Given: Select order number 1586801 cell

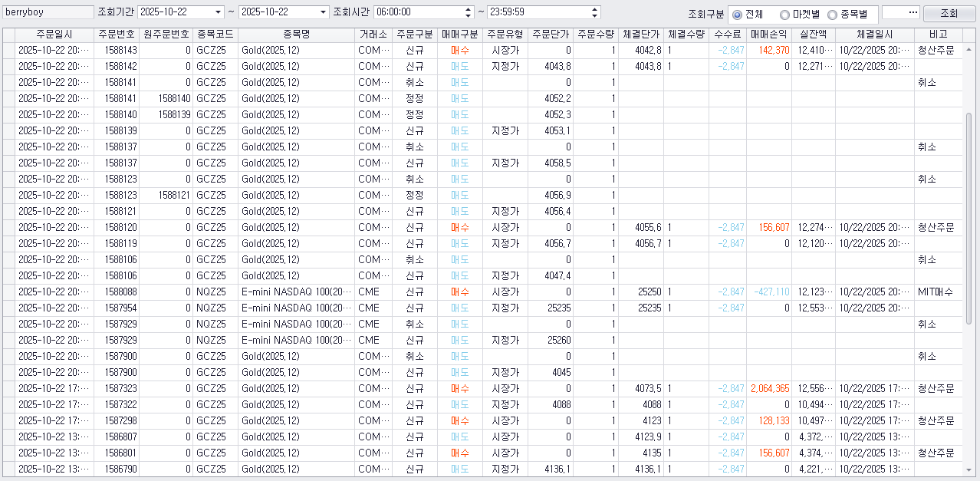Looking at the screenshot, I should 117,453.
